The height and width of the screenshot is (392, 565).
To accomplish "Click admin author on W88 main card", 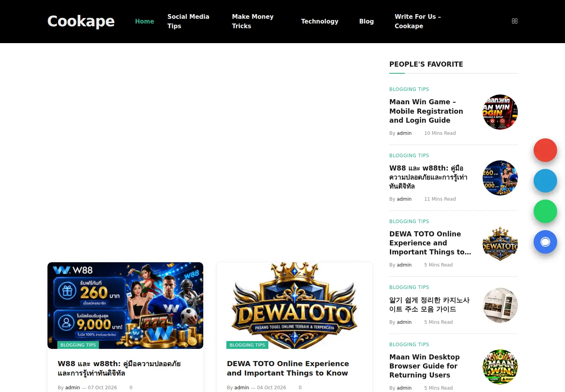I will coord(73,388).
